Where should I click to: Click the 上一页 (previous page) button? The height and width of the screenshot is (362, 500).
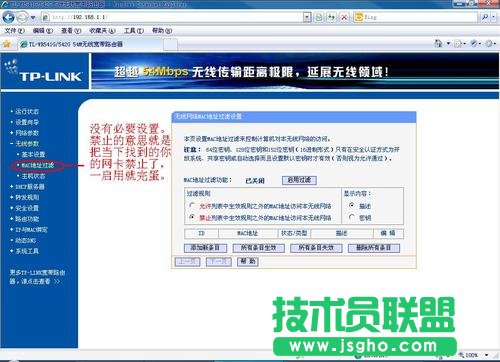click(187, 262)
